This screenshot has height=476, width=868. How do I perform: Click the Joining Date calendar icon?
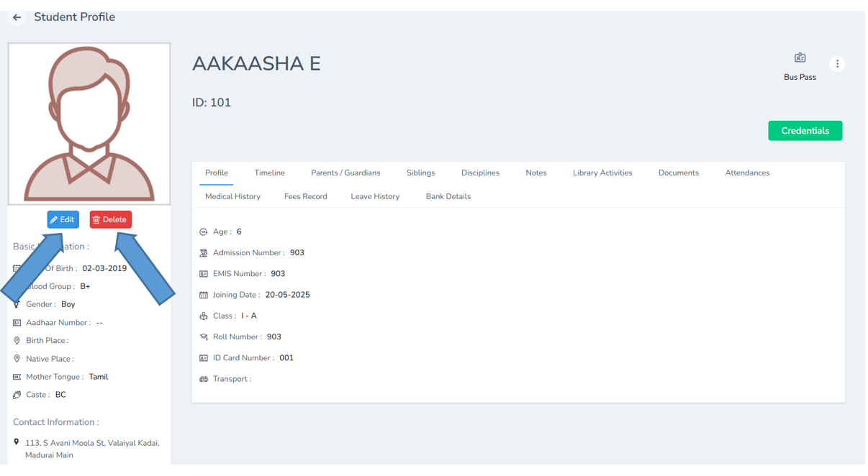(203, 294)
